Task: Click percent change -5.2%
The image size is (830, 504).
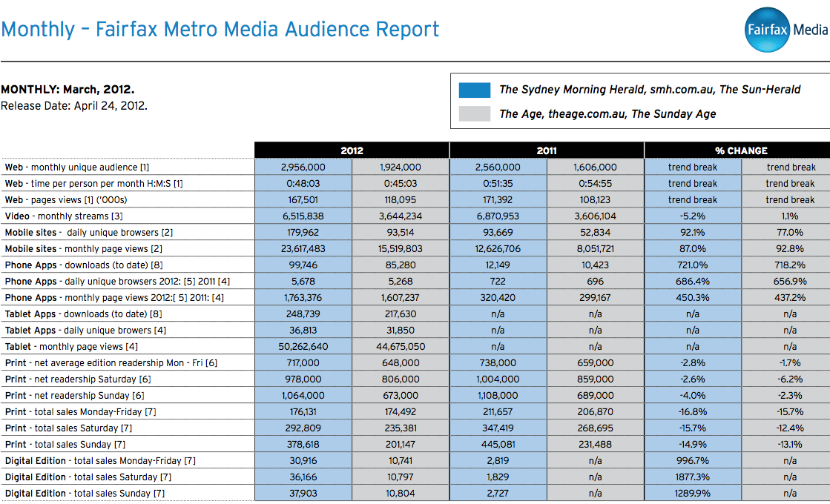Action: click(x=692, y=216)
